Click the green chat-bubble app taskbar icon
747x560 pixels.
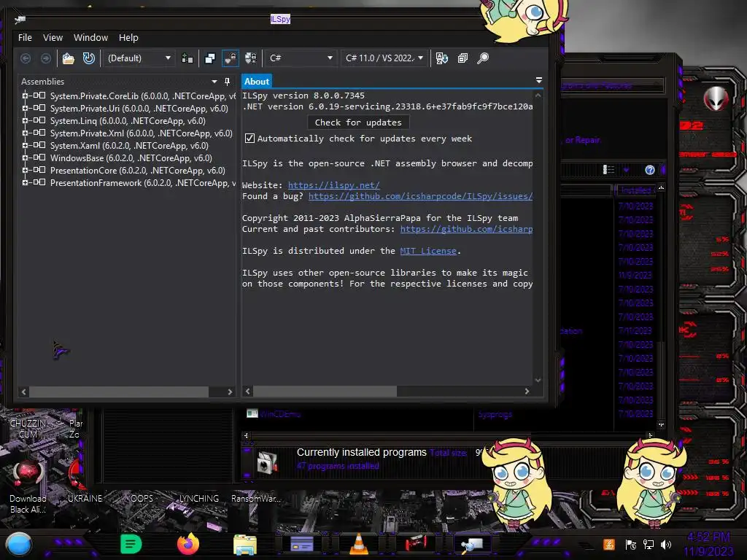[131, 544]
